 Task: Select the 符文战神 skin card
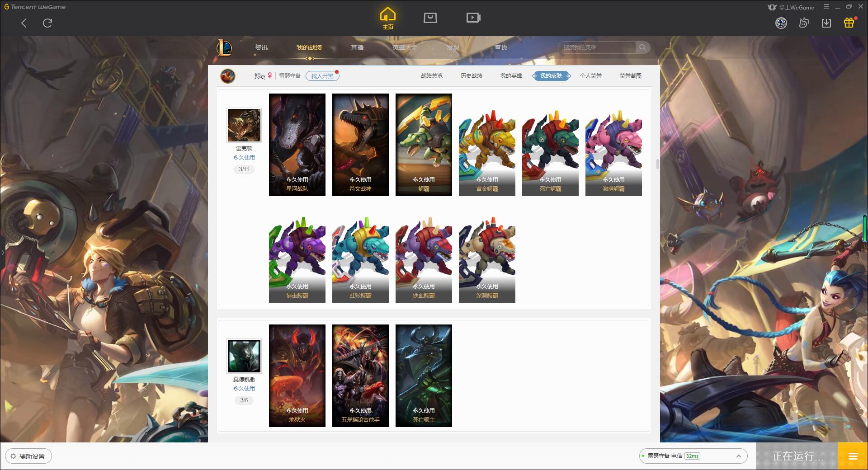[360, 145]
